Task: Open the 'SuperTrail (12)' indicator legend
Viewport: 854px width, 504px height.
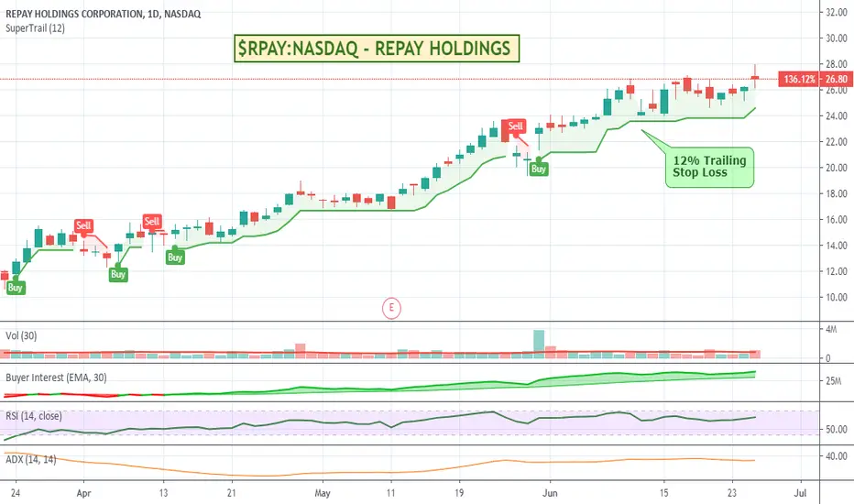Action: pyautogui.click(x=35, y=27)
